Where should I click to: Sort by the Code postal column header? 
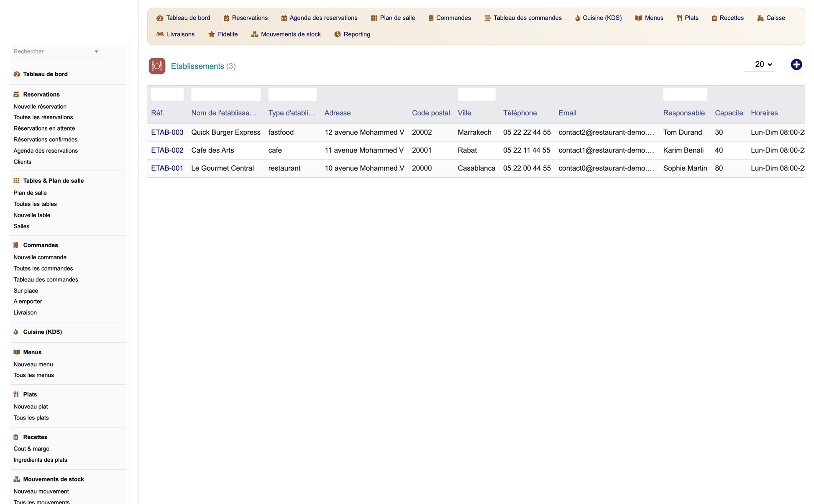pyautogui.click(x=431, y=113)
